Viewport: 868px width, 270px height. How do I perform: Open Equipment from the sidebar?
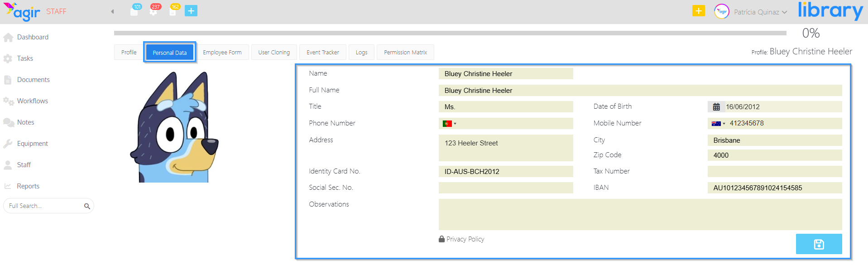(x=33, y=144)
